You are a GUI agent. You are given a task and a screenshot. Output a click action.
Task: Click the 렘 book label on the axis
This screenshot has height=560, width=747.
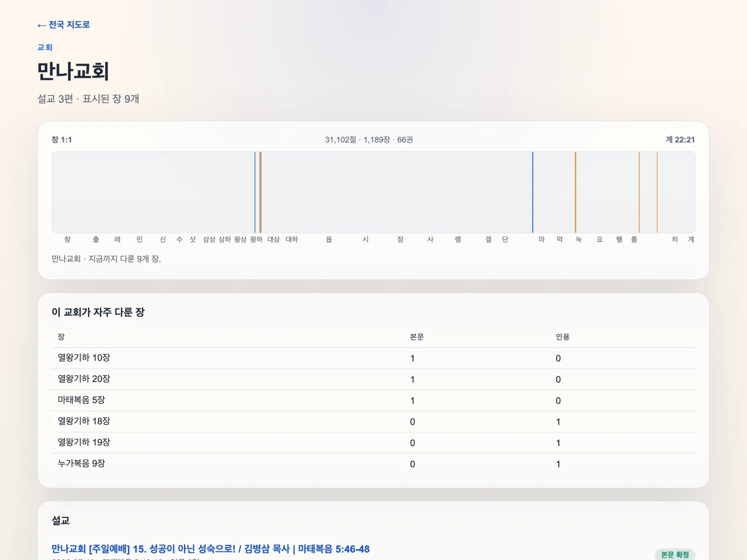coord(458,239)
